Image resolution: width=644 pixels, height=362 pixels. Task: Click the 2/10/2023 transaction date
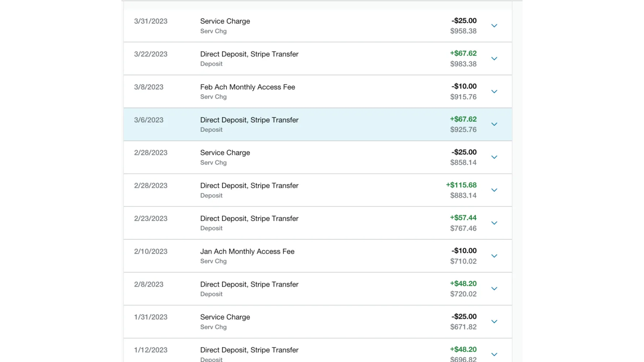(x=151, y=251)
